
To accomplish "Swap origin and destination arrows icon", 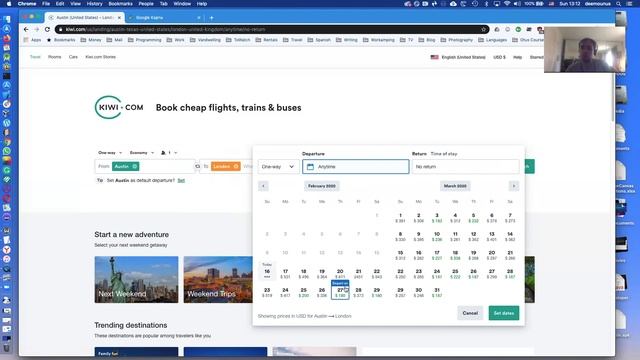I will point(198,167).
